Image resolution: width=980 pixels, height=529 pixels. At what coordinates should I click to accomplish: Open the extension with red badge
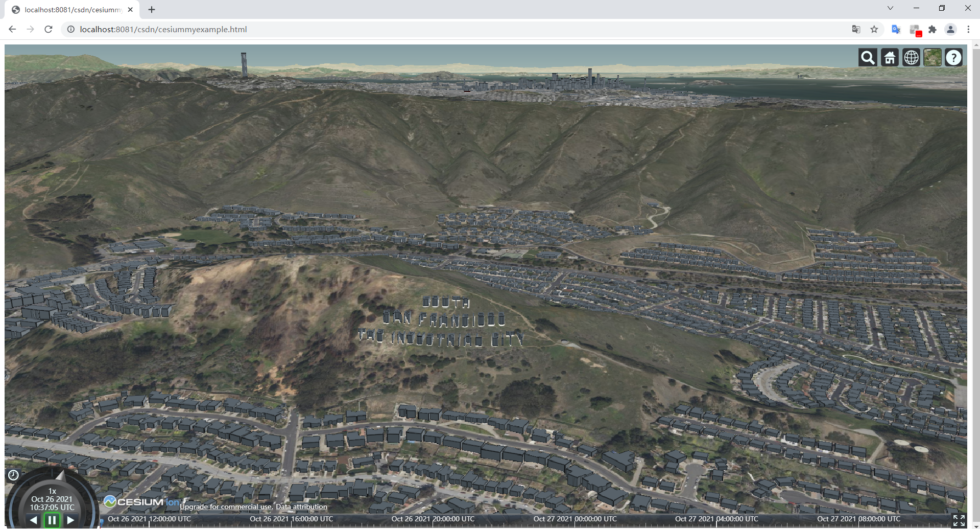pos(915,30)
